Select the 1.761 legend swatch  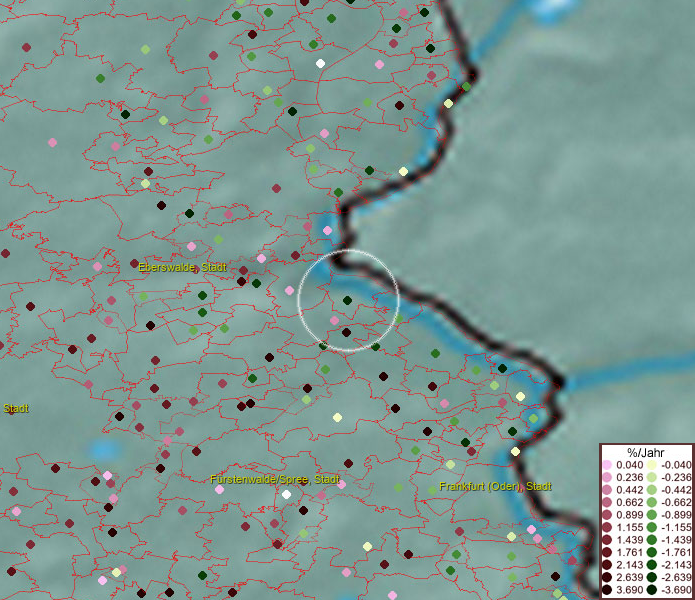coord(607,552)
